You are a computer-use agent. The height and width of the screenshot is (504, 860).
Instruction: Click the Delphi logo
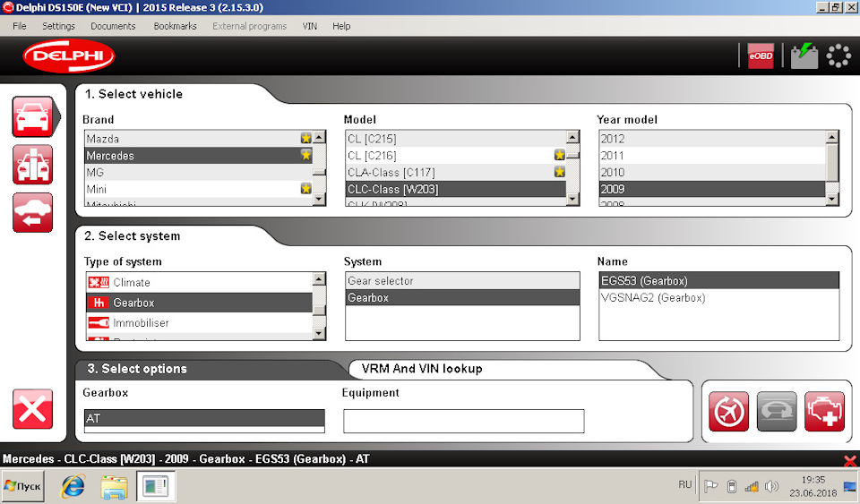point(69,56)
